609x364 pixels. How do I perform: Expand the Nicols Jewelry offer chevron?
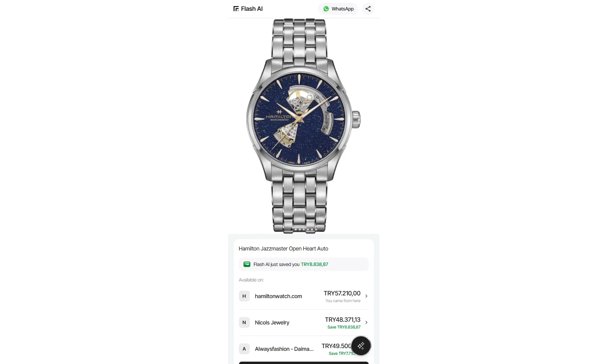pos(366,322)
